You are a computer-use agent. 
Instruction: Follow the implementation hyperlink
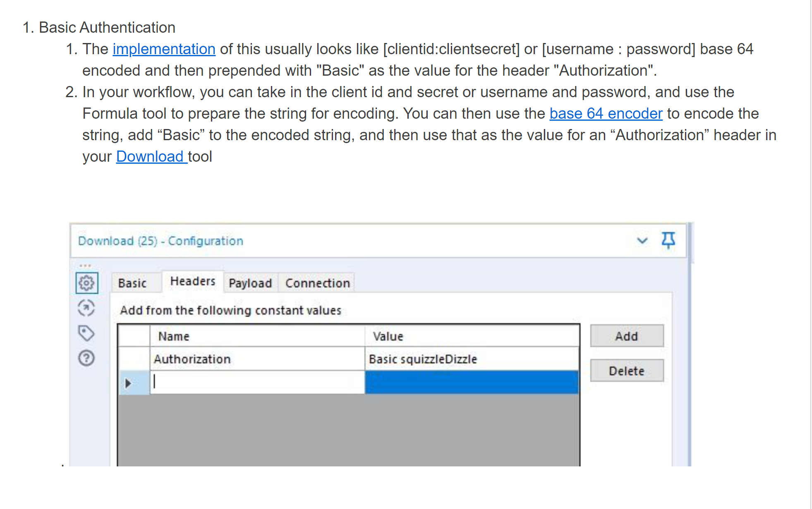(164, 49)
